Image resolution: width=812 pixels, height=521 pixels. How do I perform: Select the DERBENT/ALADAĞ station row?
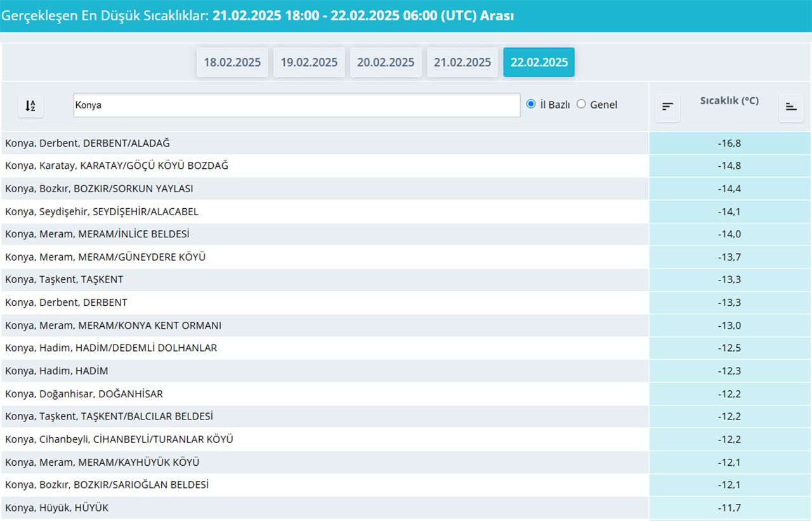pyautogui.click(x=88, y=143)
